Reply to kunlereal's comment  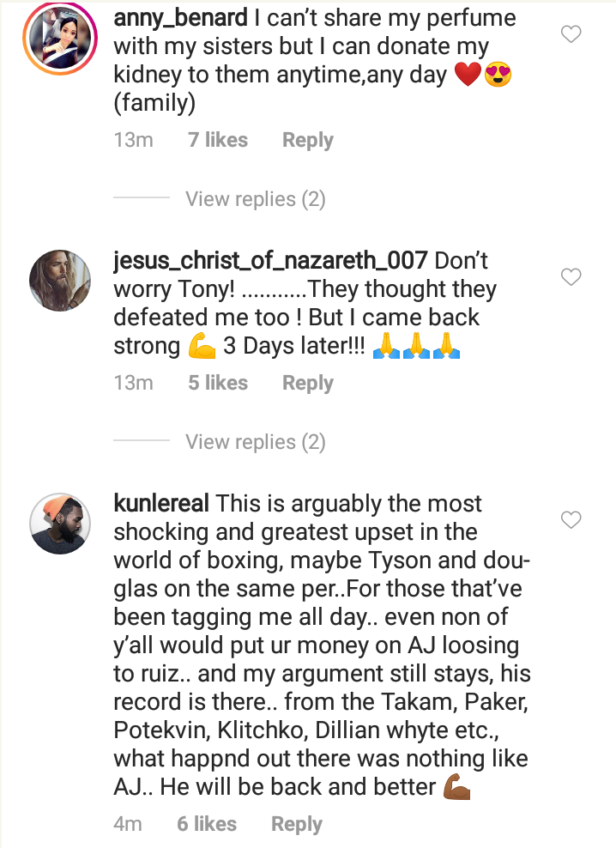[296, 825]
